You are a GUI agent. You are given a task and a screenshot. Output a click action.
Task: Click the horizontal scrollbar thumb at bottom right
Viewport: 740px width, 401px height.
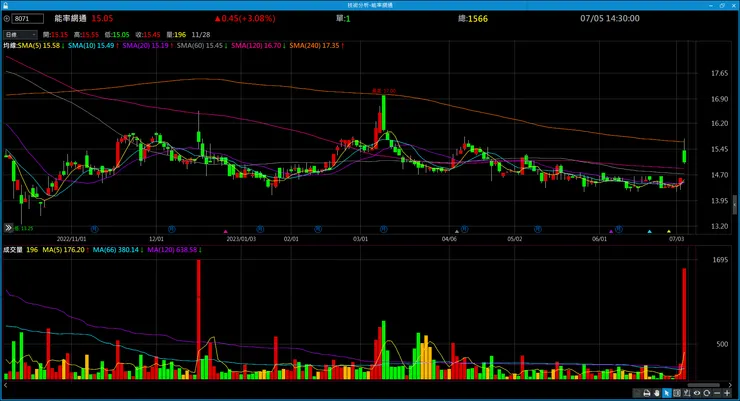coord(703,385)
